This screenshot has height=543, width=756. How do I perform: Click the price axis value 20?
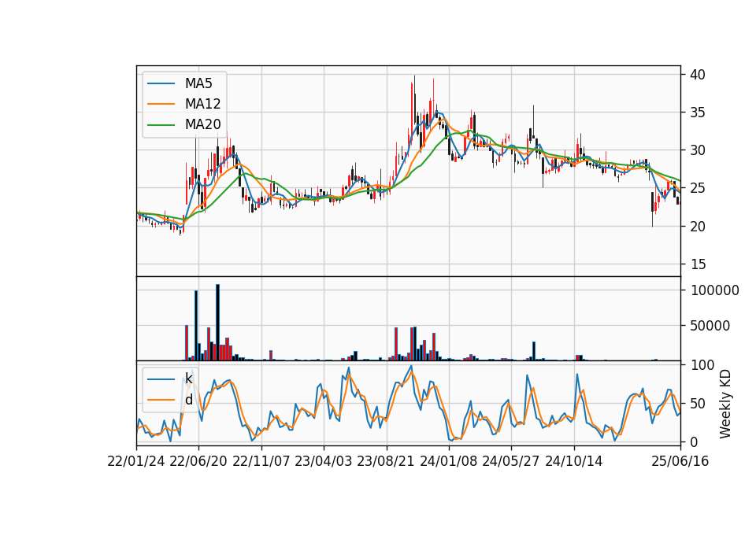tap(698, 227)
